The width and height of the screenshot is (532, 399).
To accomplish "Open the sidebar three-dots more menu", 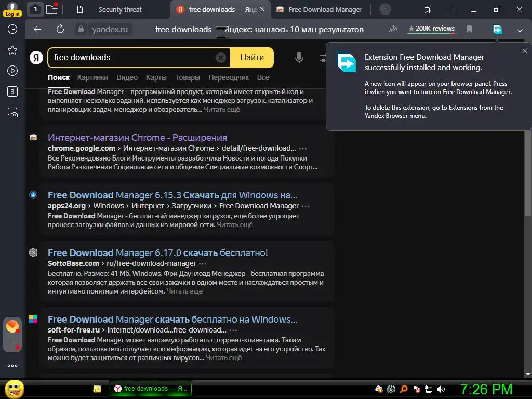I will 12,366.
